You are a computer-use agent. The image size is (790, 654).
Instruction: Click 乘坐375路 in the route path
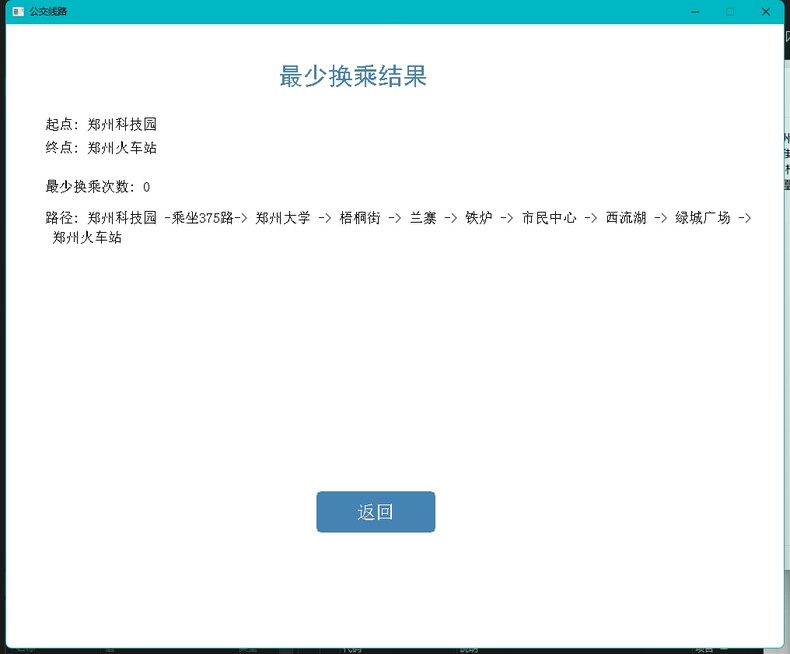[x=203, y=218]
